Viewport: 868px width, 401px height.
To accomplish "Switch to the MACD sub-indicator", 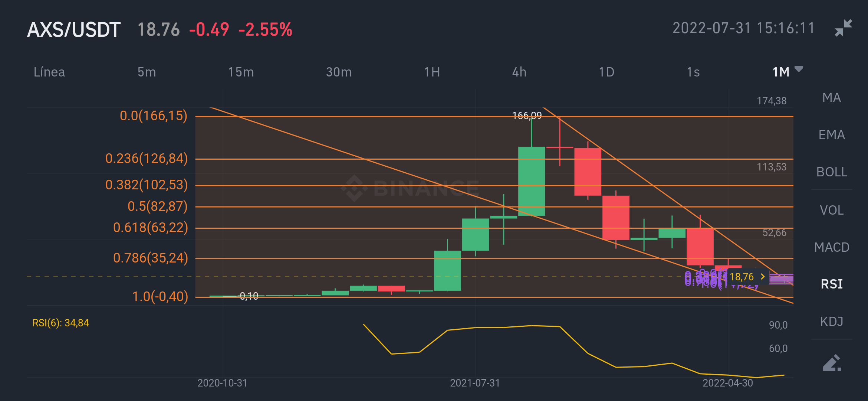I will (x=831, y=247).
